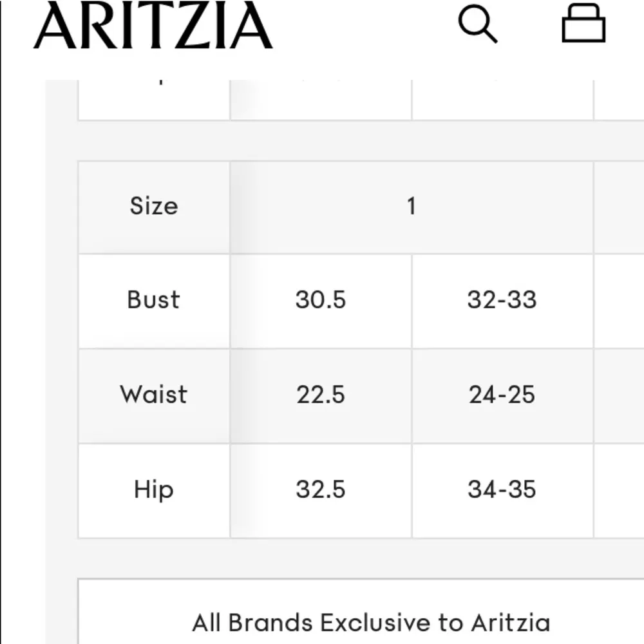The height and width of the screenshot is (644, 644).
Task: Click the 34-35 hip measurement cell
Action: (x=502, y=490)
